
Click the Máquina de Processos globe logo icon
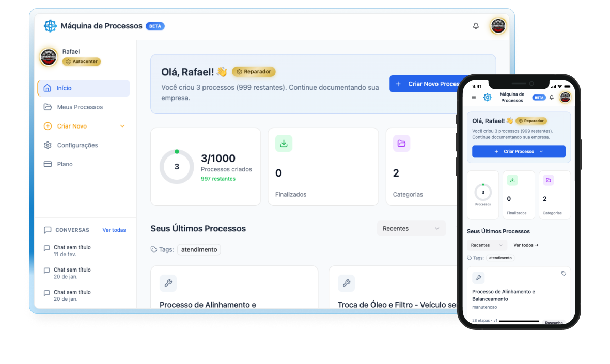tap(50, 25)
